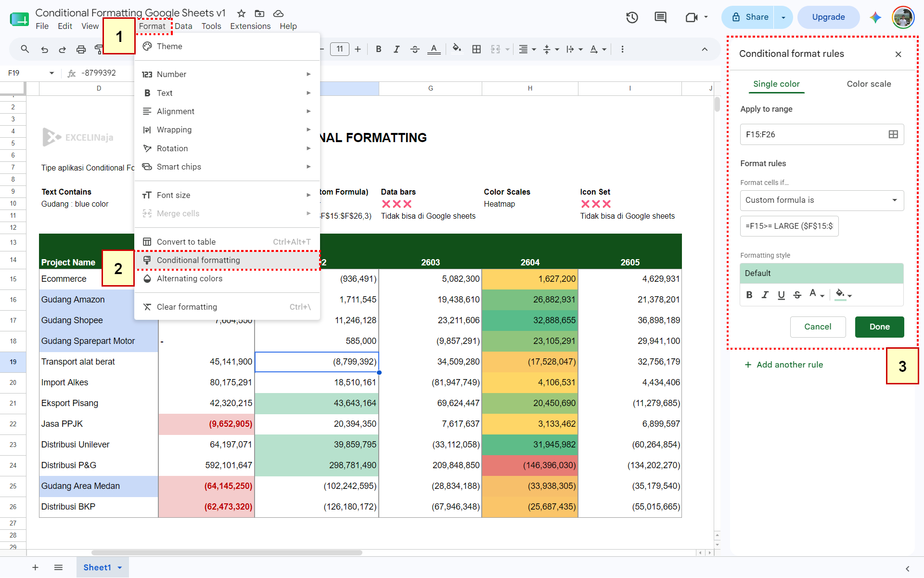Choose Alternating colors menu entry
Screen dimensions: 924x578
(227, 278)
